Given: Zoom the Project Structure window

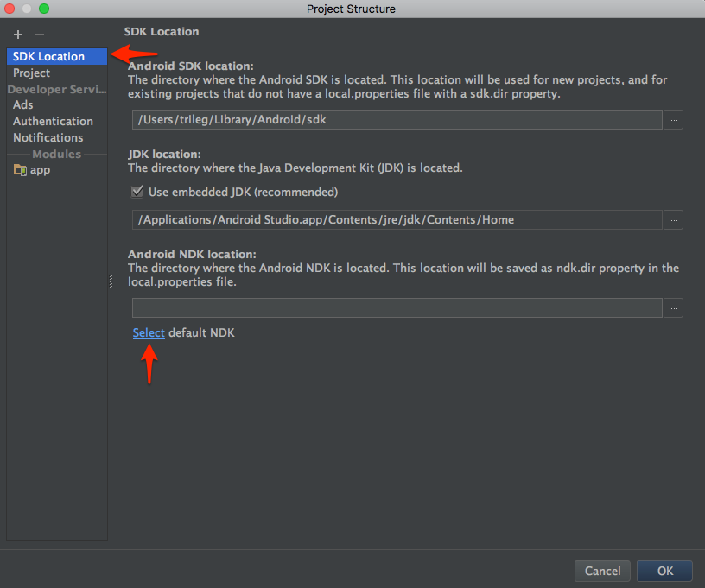Looking at the screenshot, I should coord(44,9).
